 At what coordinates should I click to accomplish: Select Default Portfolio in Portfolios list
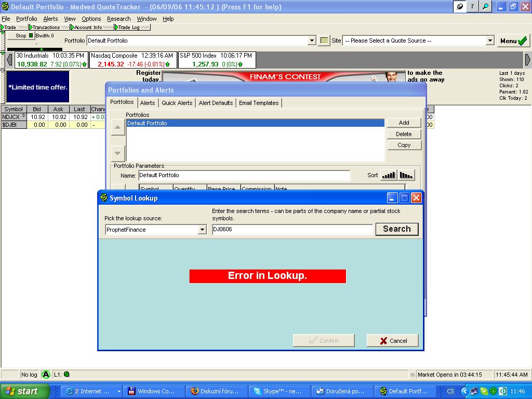255,123
